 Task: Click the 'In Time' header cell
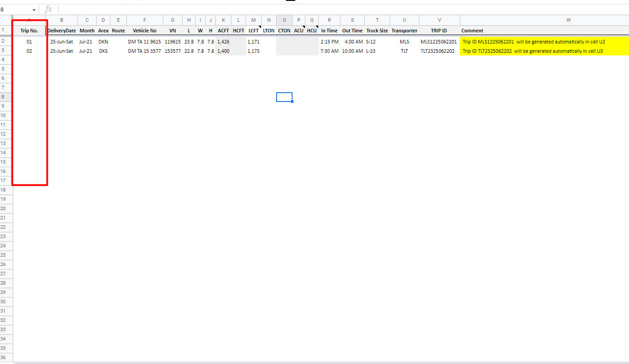(329, 31)
